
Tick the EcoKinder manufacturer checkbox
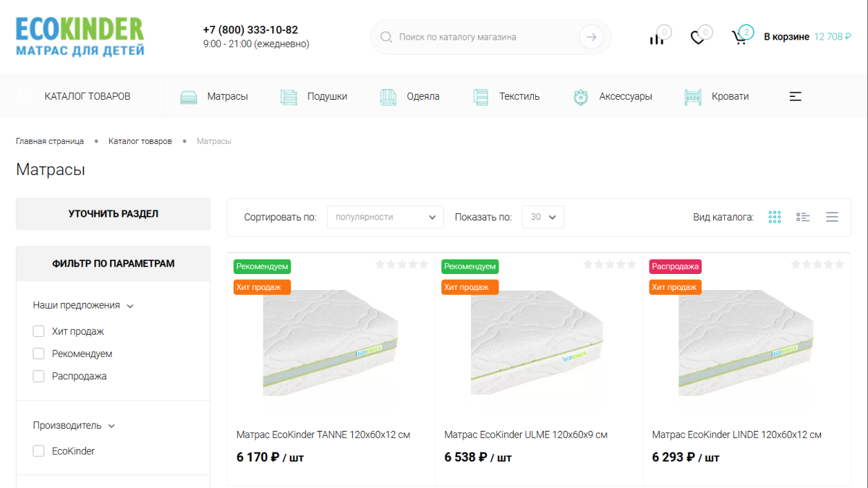(39, 451)
